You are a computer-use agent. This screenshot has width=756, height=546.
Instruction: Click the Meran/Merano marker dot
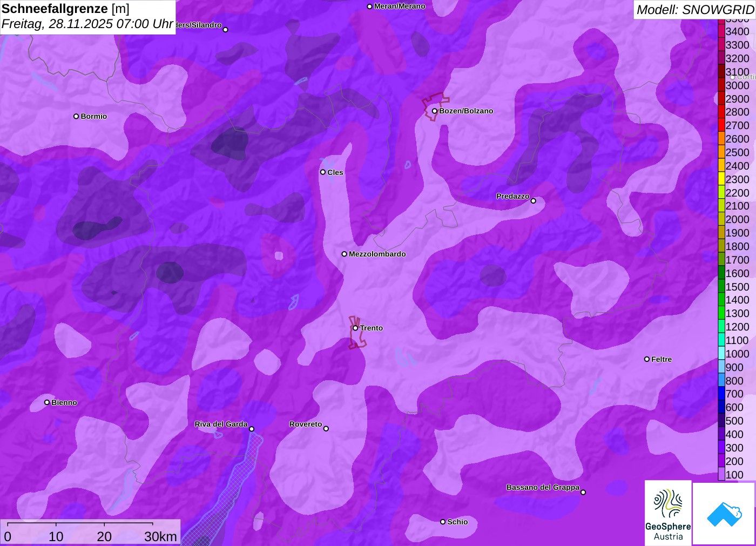point(369,6)
